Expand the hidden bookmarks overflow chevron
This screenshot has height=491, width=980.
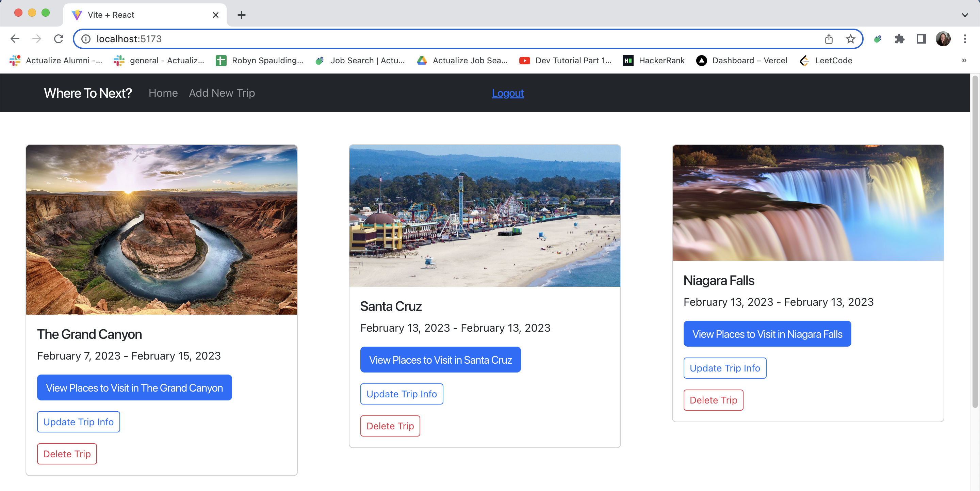[964, 61]
